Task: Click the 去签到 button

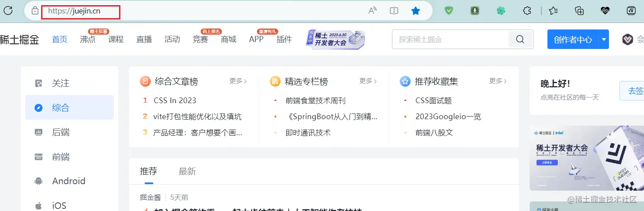Action: coord(632,91)
